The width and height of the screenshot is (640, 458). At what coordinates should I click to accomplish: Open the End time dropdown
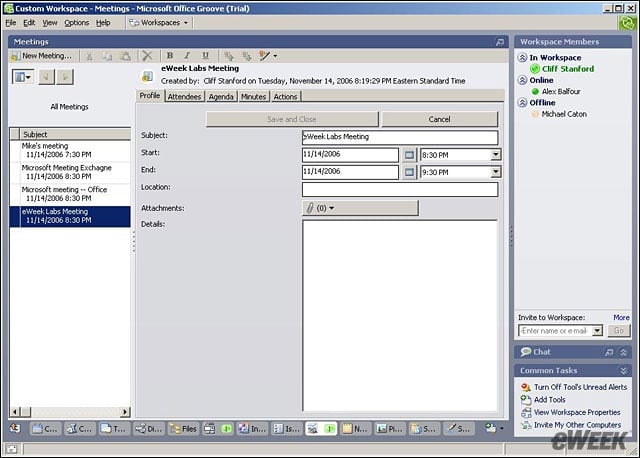tap(496, 172)
